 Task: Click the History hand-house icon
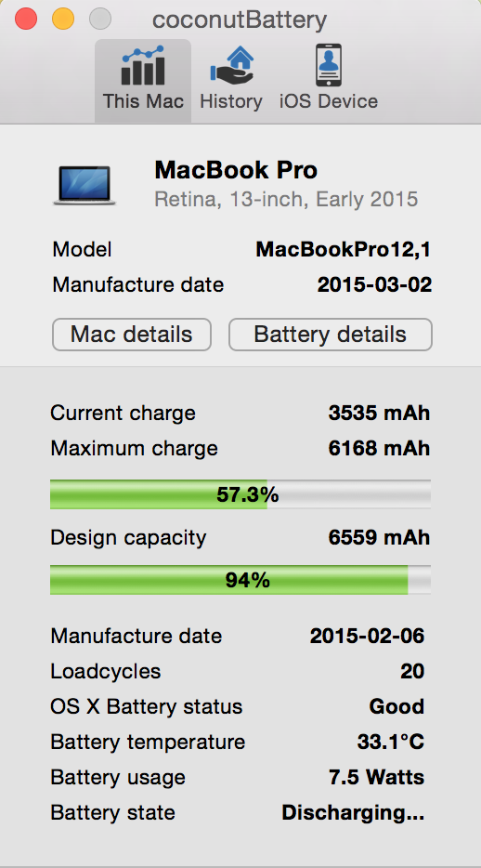point(231,65)
